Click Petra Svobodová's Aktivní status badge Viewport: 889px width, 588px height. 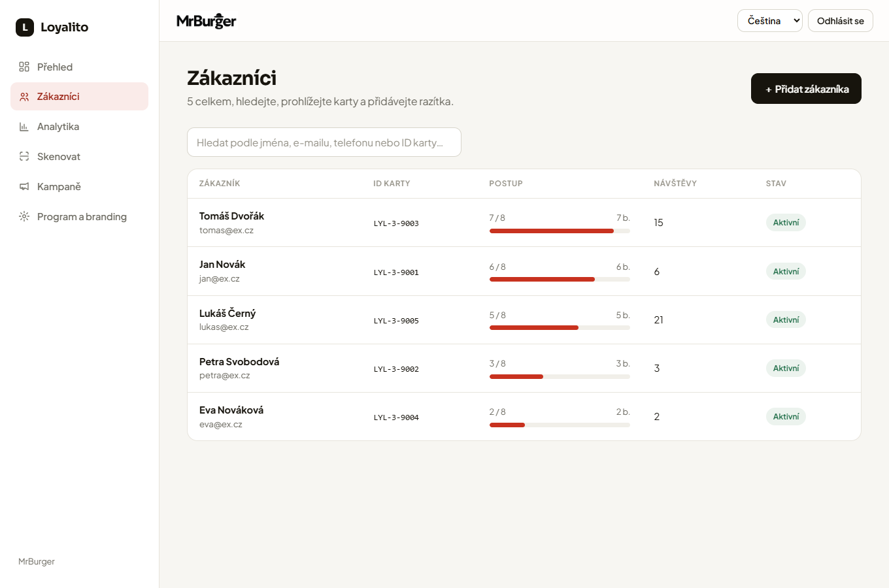coord(786,368)
